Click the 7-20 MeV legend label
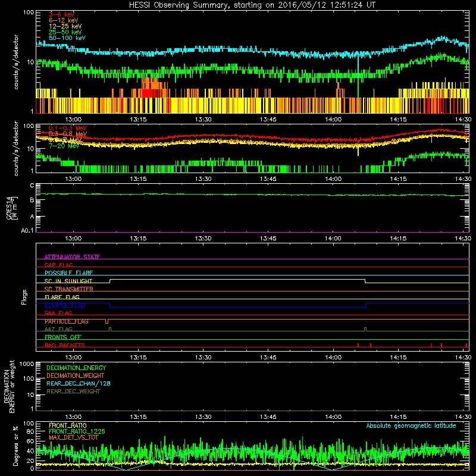The image size is (476, 476). [x=64, y=146]
